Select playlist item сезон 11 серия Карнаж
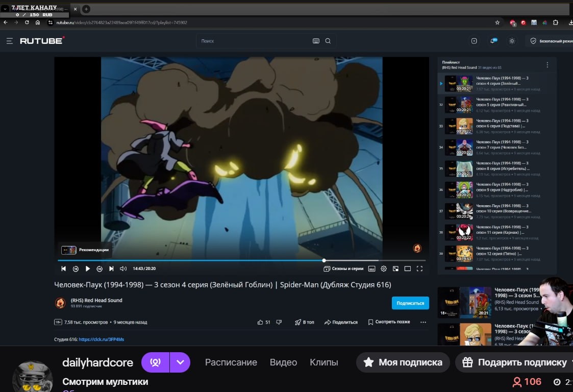 pos(497,232)
